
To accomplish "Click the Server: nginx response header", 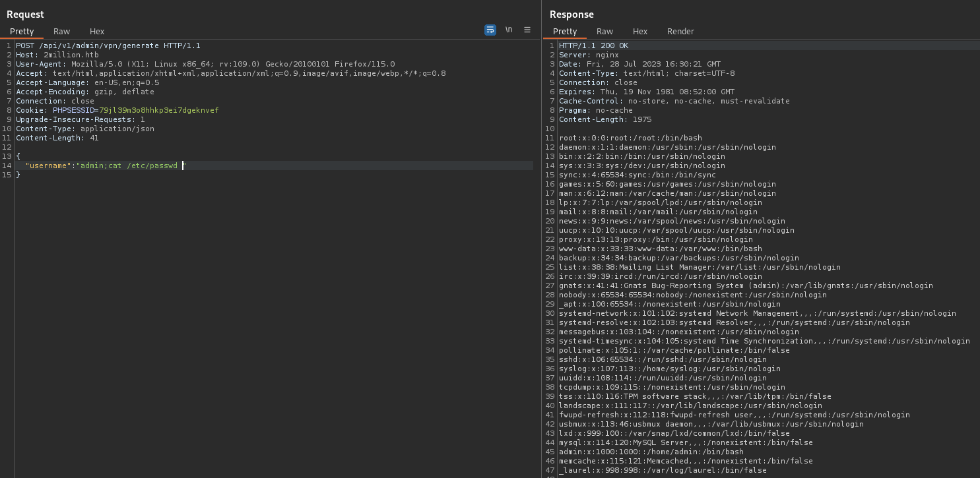I will pyautogui.click(x=589, y=55).
